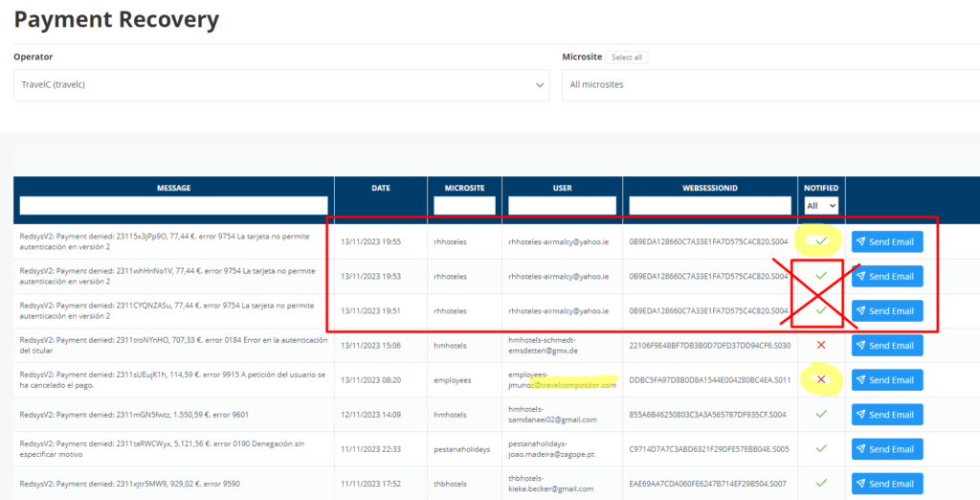Send Email for the employees row payment
This screenshot has height=500, width=980.
tap(886, 380)
